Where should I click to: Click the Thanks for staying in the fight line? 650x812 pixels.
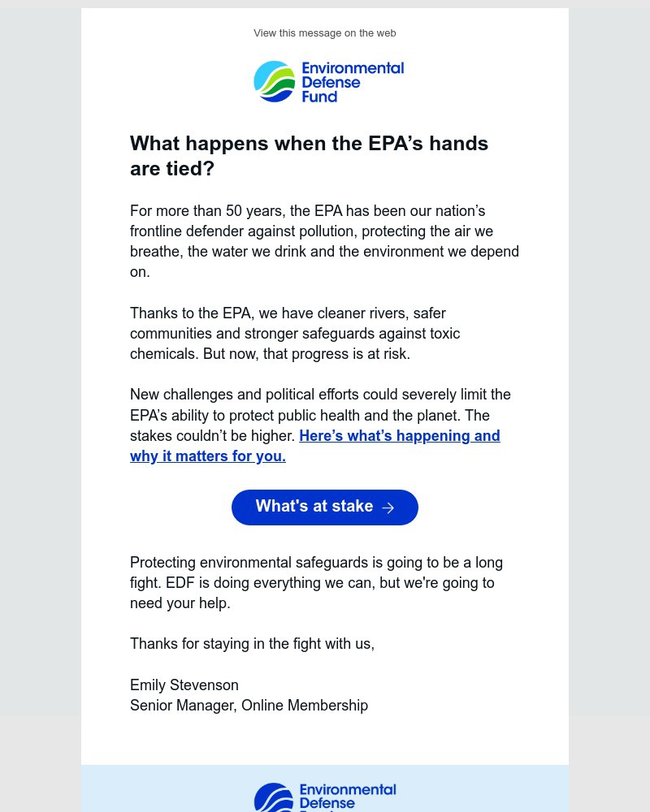click(x=252, y=644)
